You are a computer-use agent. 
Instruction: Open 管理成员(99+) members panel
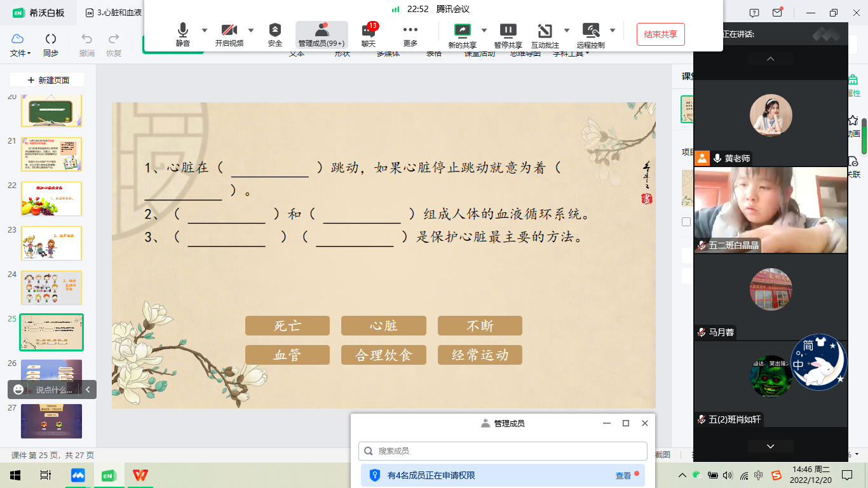(x=322, y=36)
